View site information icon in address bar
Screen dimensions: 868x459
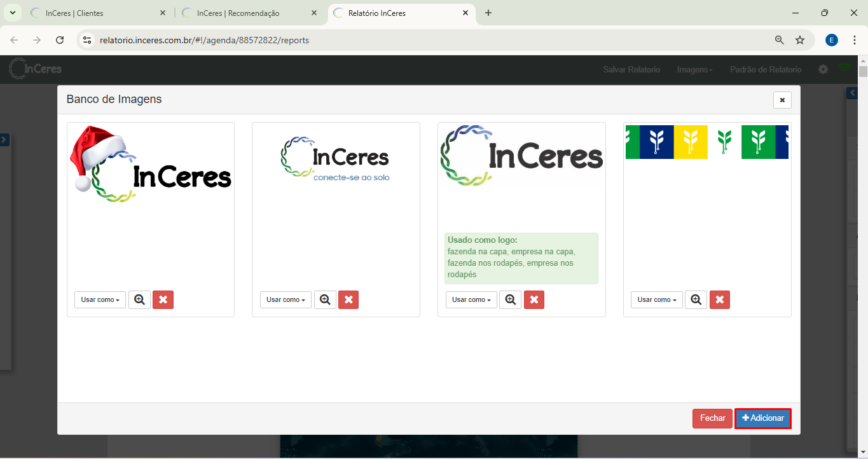(87, 40)
